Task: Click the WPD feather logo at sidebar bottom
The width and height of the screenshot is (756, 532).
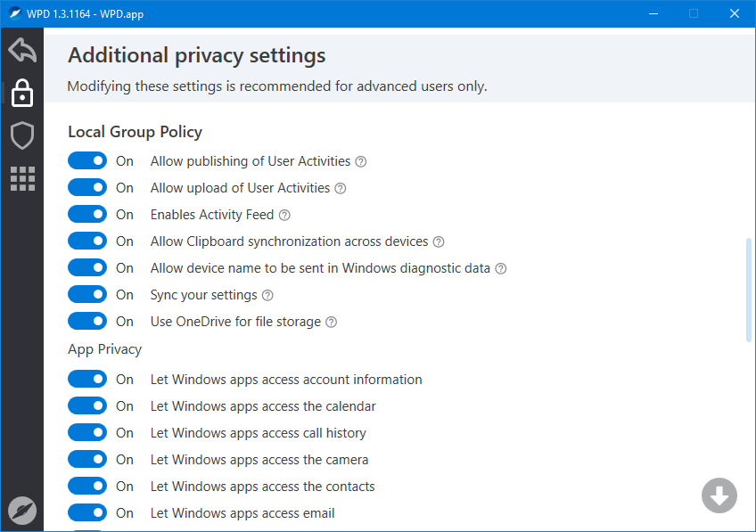Action: click(22, 511)
